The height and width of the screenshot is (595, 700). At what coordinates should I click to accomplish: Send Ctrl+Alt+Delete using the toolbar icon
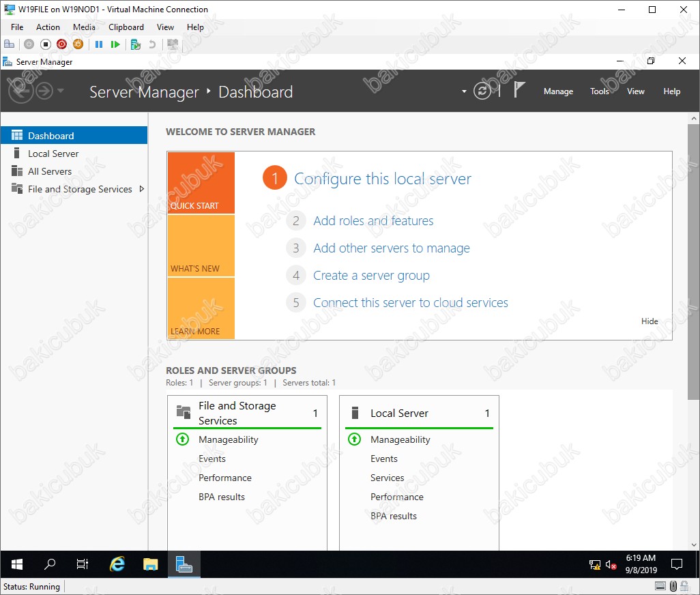pos(9,44)
